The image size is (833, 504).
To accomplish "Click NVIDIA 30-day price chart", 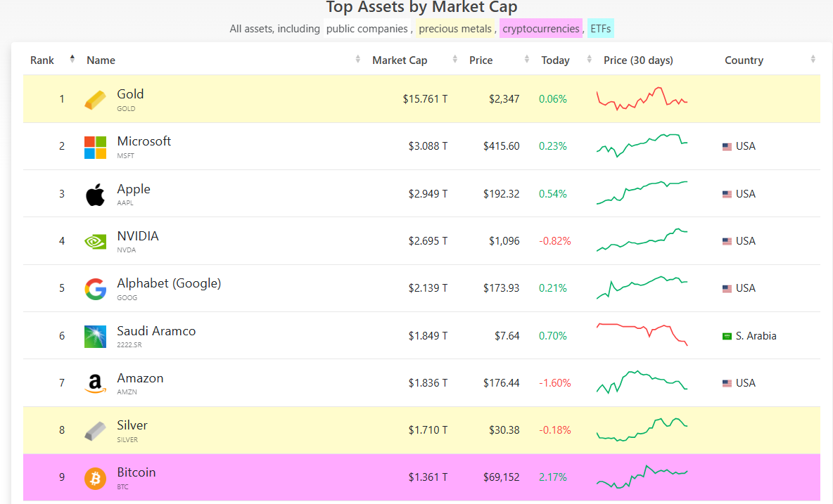I will [642, 240].
